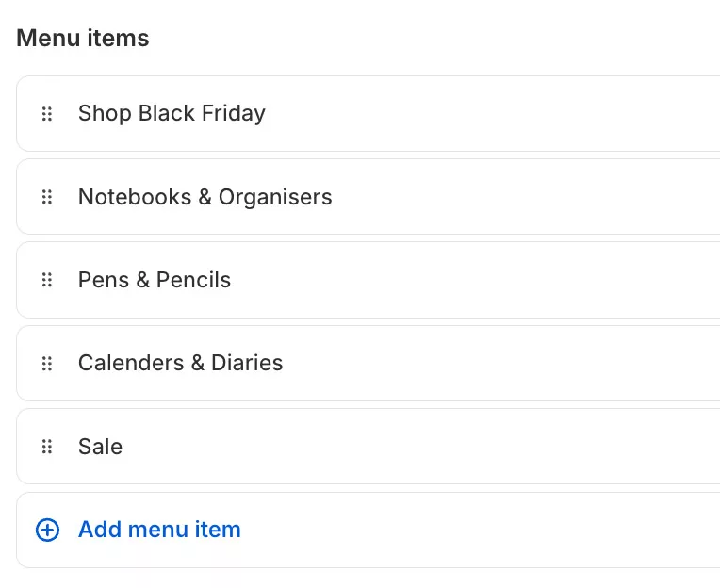Select the Calenders & Diaries label
This screenshot has width=720, height=588.
pyautogui.click(x=180, y=363)
